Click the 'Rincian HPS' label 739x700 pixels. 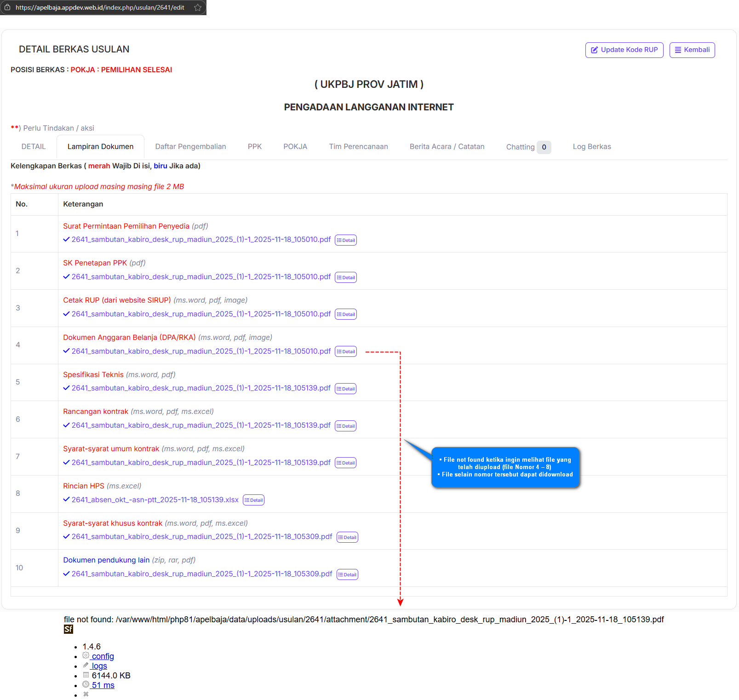[x=84, y=486]
